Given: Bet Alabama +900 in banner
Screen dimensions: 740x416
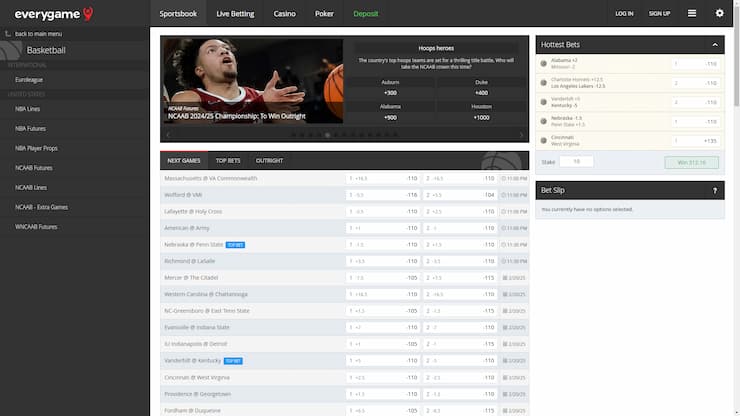Looking at the screenshot, I should 390,113.
